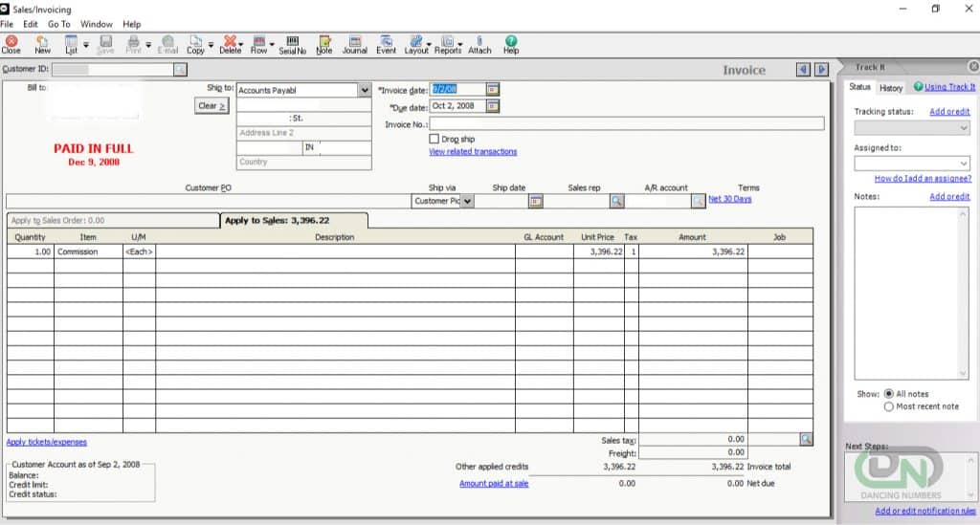Image resolution: width=980 pixels, height=525 pixels.
Task: Select All notes radio button
Action: pyautogui.click(x=888, y=394)
